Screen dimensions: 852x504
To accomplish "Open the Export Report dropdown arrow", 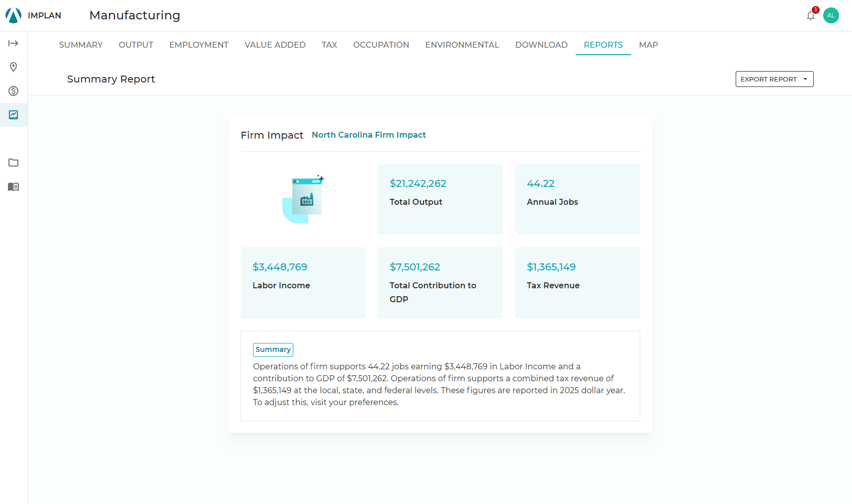I will tap(805, 79).
